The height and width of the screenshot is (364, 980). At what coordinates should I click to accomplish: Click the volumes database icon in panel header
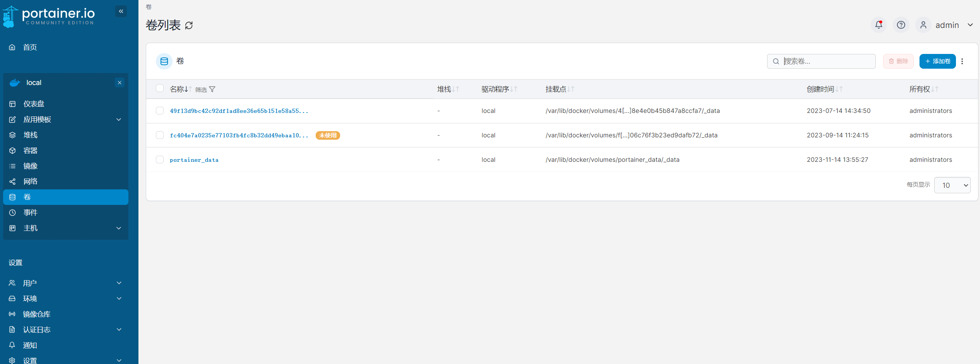pos(164,61)
